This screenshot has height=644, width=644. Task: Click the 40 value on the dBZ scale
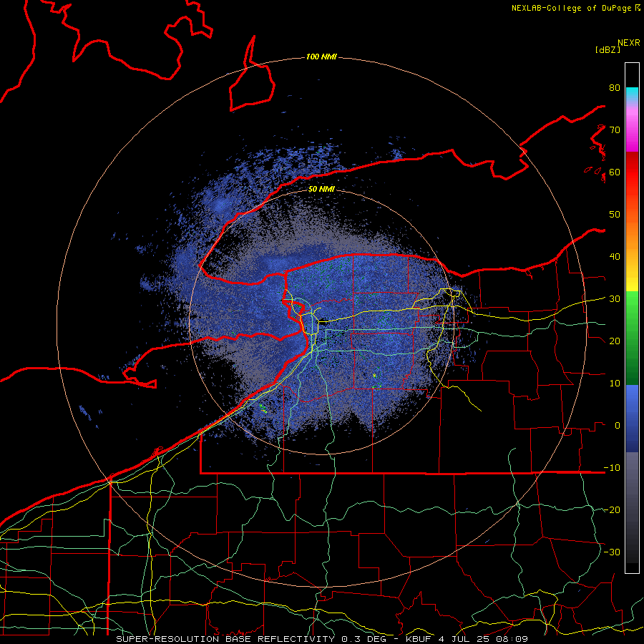point(615,256)
